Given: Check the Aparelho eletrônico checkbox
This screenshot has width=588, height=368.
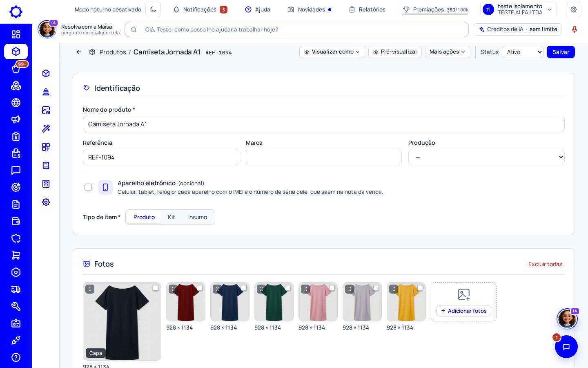Looking at the screenshot, I should pyautogui.click(x=88, y=187).
